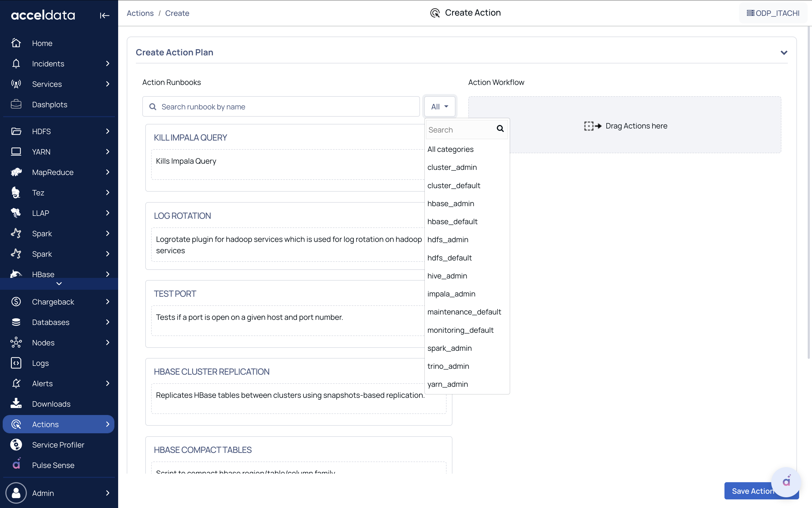812x508 pixels.
Task: Open Dashplots briefcase icon
Action: tap(16, 105)
